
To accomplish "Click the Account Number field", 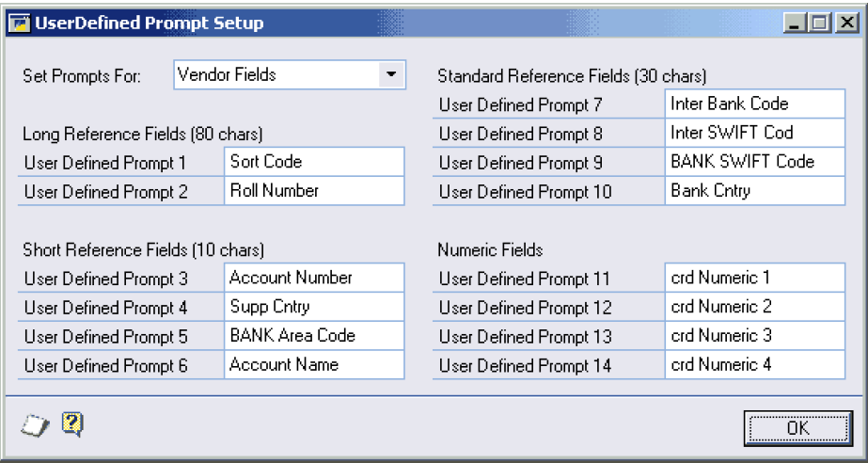I will (x=314, y=278).
